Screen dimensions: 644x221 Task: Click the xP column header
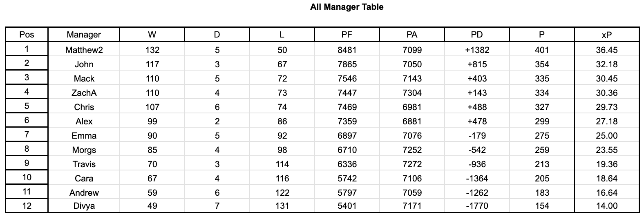click(606, 35)
